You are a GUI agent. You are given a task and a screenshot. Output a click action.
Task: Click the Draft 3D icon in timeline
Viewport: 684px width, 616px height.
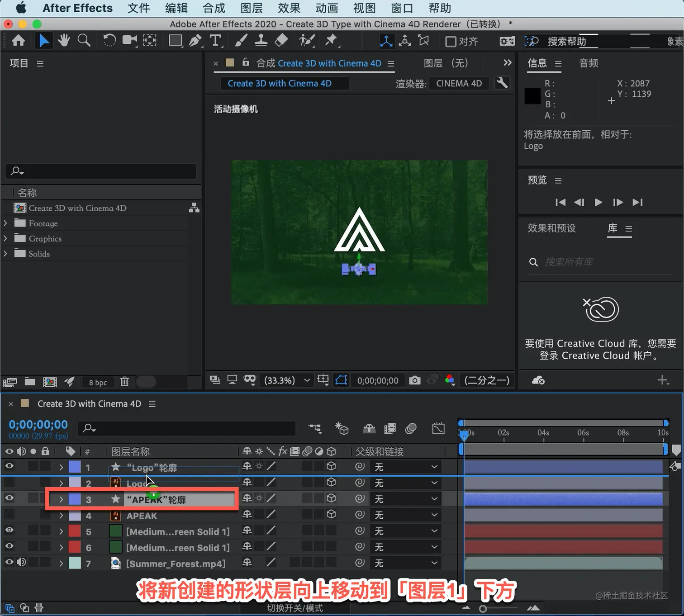pos(342,428)
